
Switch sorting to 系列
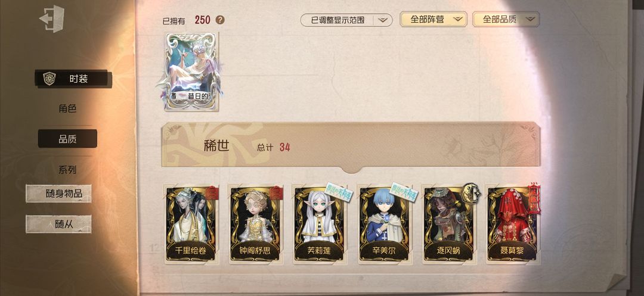[67, 169]
